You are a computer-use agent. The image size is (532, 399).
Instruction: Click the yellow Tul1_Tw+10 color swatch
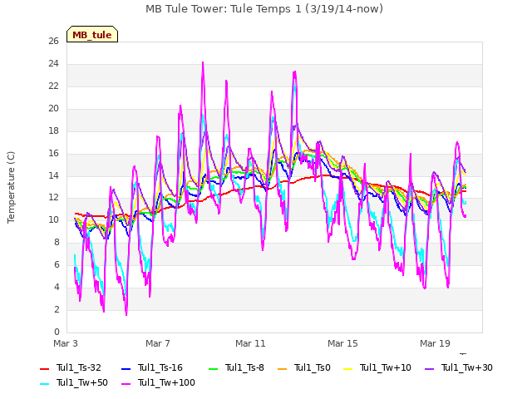click(348, 369)
